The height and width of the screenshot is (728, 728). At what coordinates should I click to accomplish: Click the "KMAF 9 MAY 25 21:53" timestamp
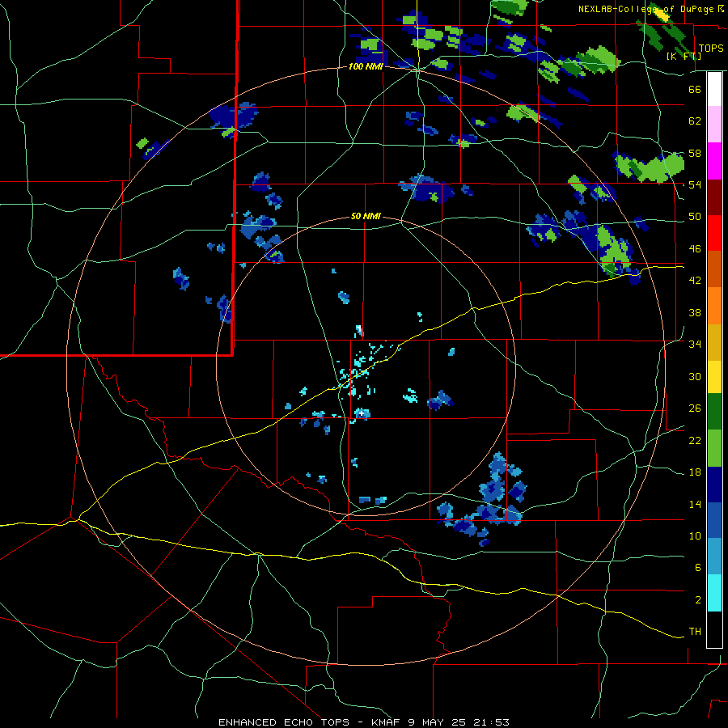point(440,722)
